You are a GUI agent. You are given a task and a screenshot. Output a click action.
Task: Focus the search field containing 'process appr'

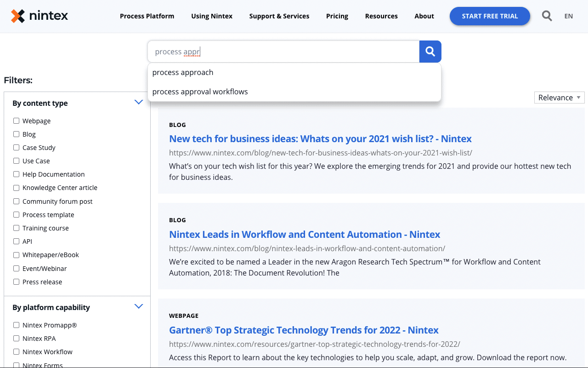coord(283,52)
